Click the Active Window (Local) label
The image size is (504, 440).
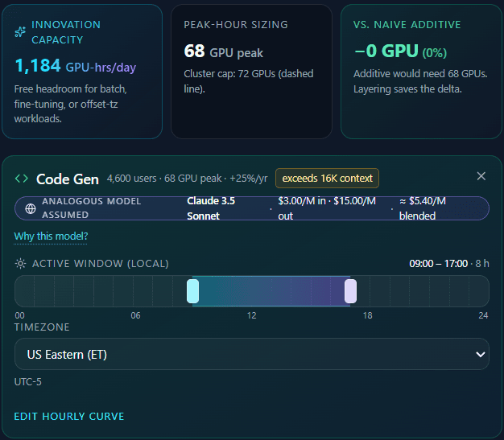coord(101,264)
